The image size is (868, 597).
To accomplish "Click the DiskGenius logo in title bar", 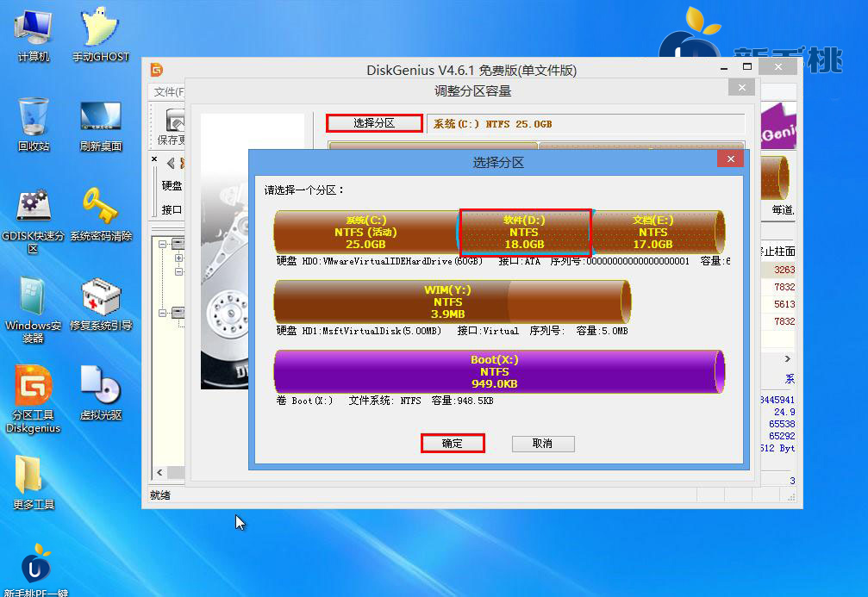I will coord(157,70).
